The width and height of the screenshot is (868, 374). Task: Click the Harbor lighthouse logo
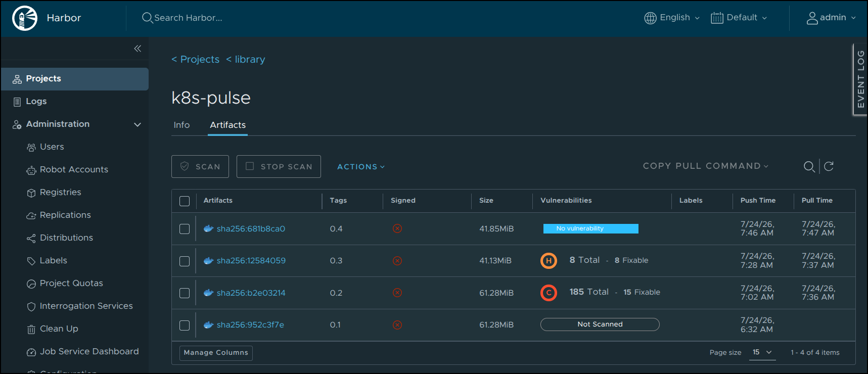[x=25, y=18]
